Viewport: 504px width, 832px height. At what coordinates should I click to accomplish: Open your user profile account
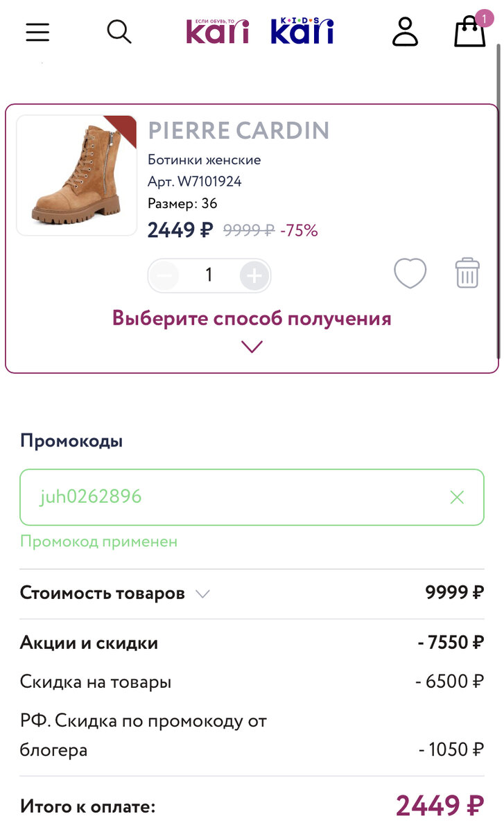pyautogui.click(x=406, y=32)
